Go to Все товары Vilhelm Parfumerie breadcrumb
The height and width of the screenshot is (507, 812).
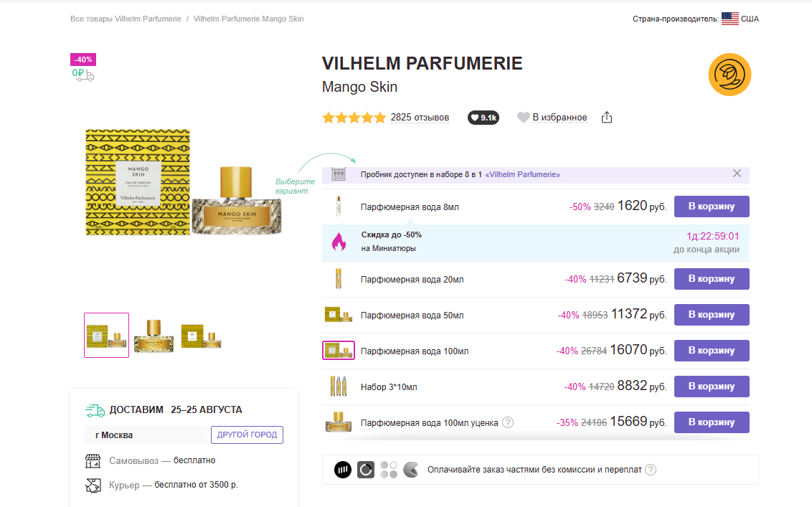pos(126,19)
